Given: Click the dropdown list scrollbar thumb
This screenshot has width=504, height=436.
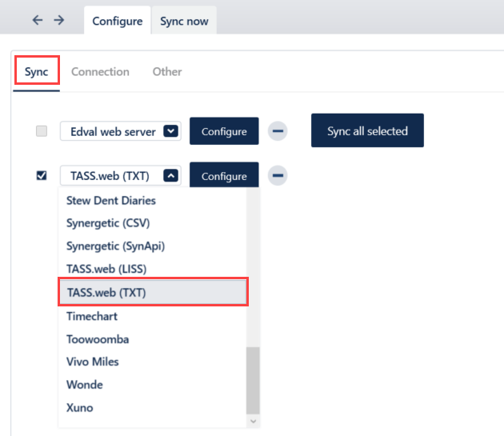Looking at the screenshot, I should coord(253,381).
